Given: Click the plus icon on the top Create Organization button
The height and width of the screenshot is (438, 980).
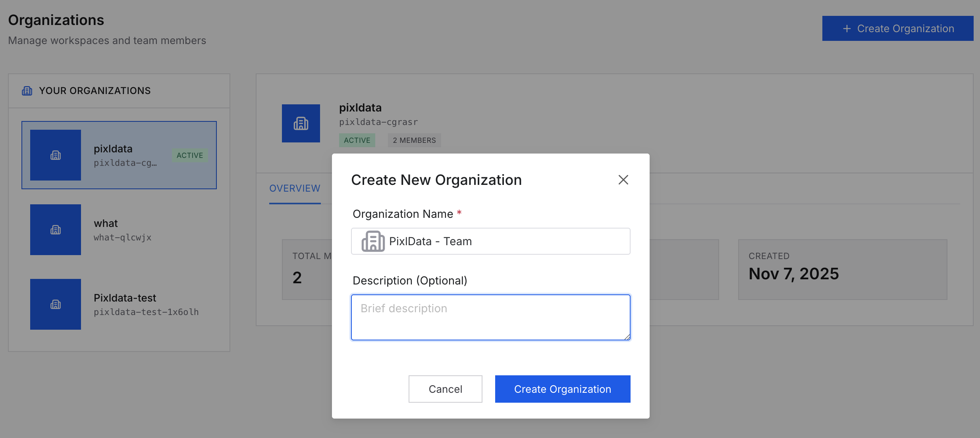Looking at the screenshot, I should [847, 29].
